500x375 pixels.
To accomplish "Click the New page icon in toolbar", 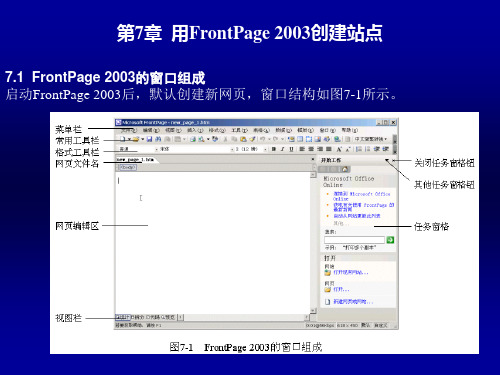I will click(x=123, y=139).
